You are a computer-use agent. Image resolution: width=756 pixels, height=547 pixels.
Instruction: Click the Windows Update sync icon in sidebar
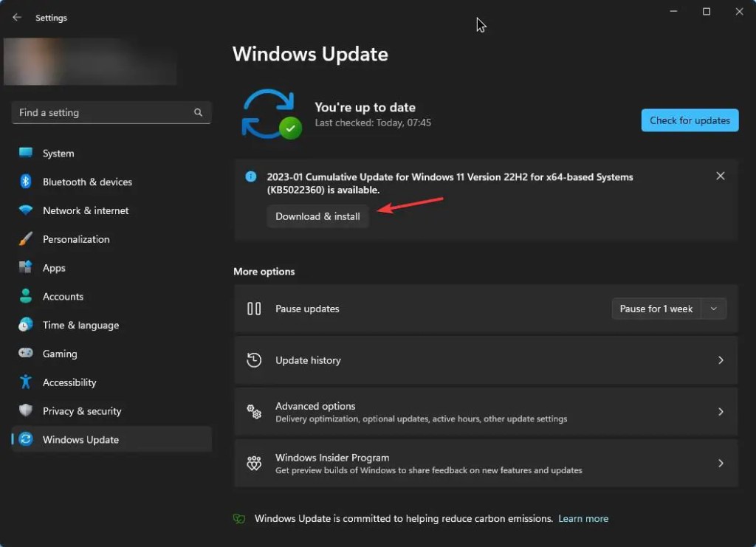[x=26, y=439]
